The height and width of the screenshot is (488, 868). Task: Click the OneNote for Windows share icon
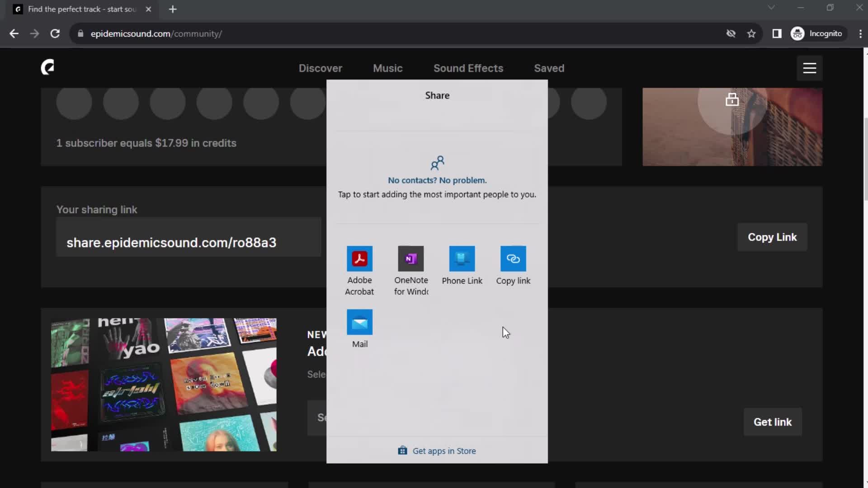(x=411, y=258)
